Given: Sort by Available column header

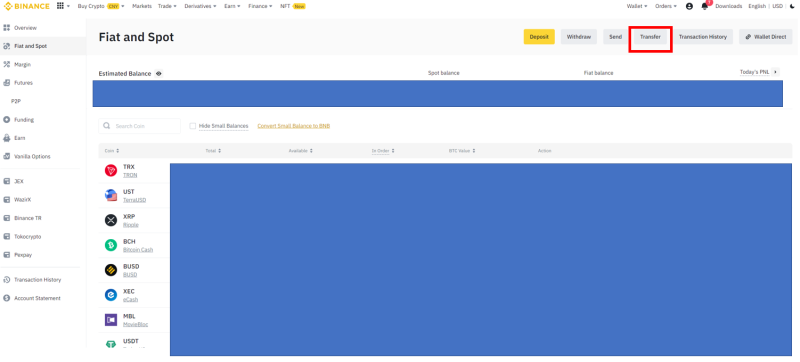Looking at the screenshot, I should [x=301, y=151].
